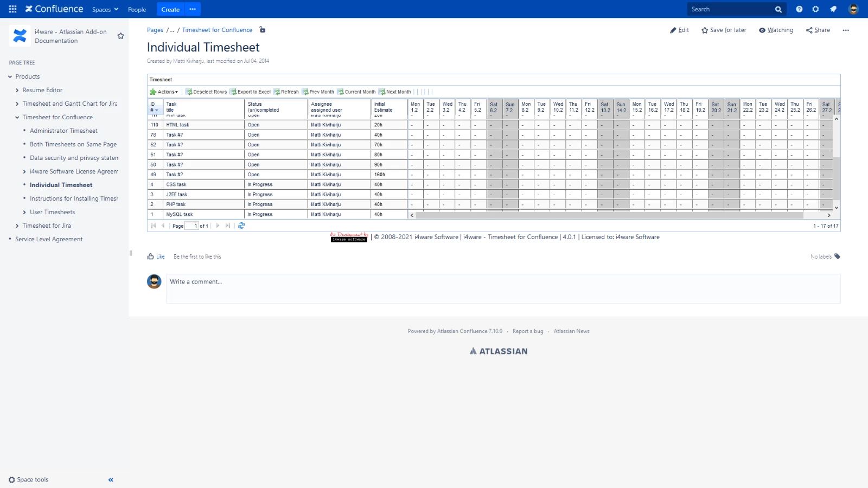Open the Create more options ellipsis
Image resolution: width=868 pixels, height=488 pixels.
point(193,9)
